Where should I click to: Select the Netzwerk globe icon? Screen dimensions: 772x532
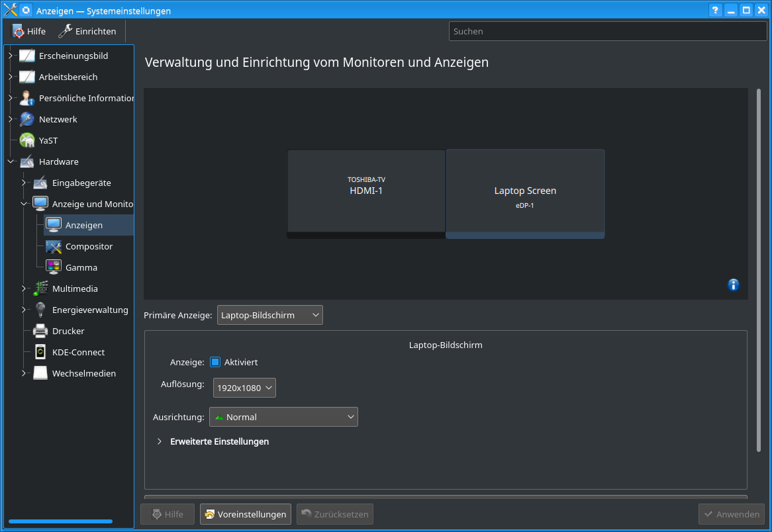(x=27, y=119)
